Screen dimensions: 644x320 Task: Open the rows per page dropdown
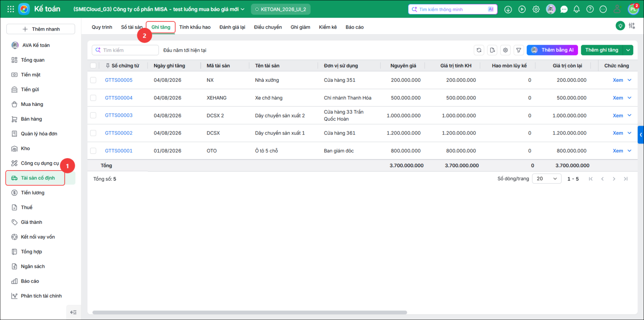(547, 179)
